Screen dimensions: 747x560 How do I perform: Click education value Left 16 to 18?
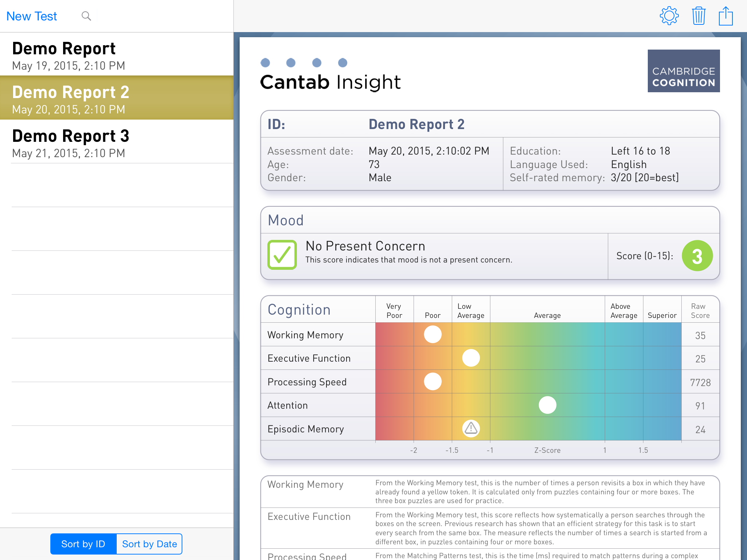pos(640,151)
